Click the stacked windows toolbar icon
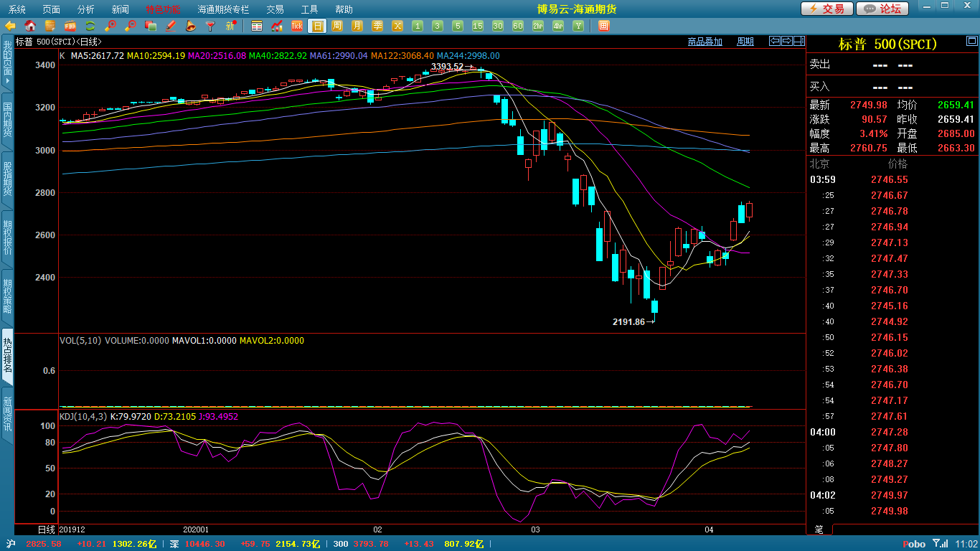The image size is (980, 551). coord(151,26)
